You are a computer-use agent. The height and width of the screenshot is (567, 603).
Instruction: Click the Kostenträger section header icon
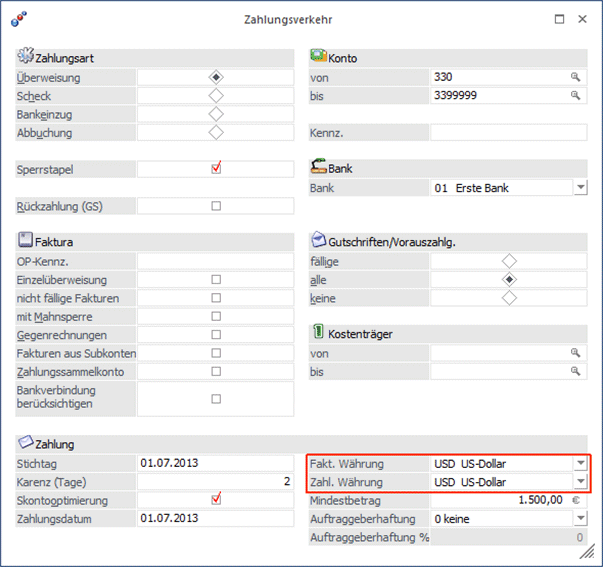[319, 333]
